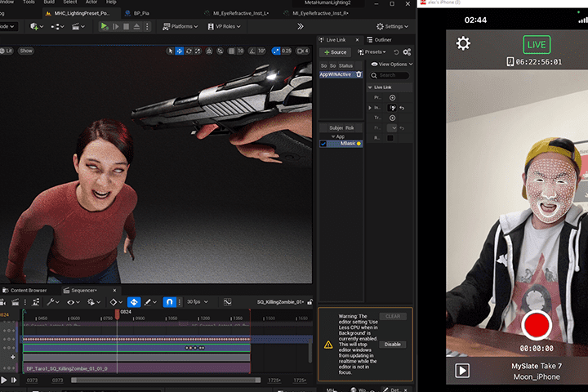Activate the rotate gizmo tool

point(189,51)
